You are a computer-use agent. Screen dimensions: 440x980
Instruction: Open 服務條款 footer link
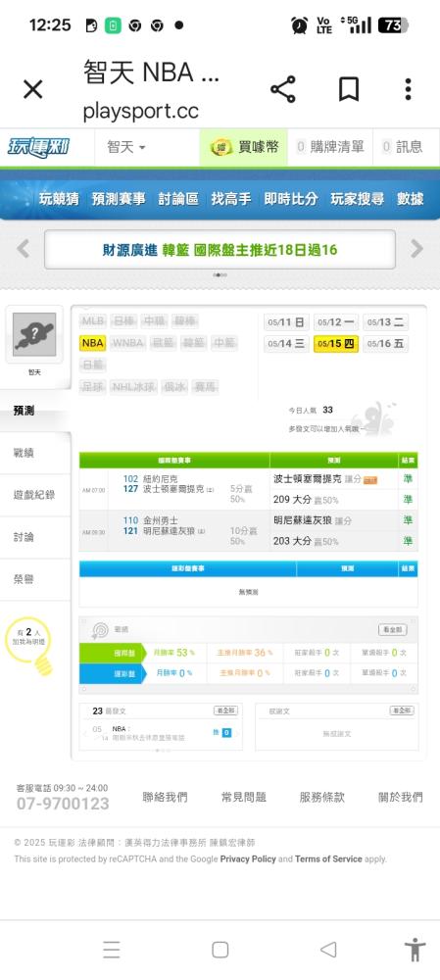321,797
